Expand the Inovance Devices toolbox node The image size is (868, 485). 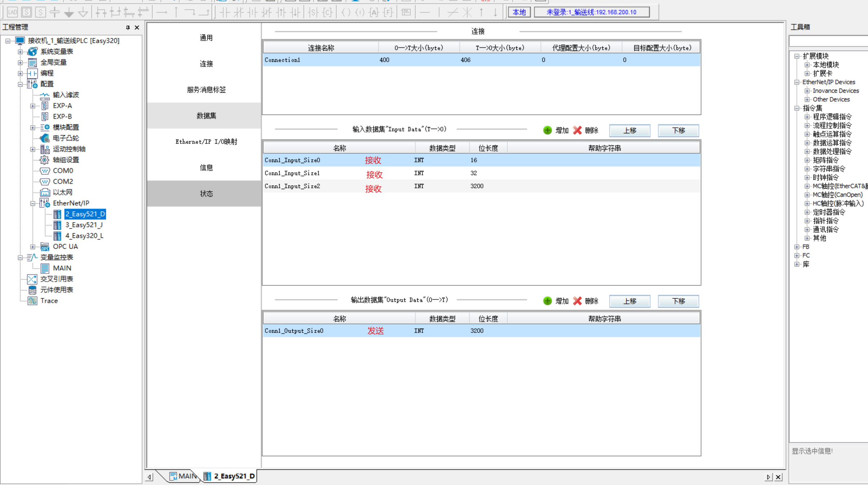[807, 91]
